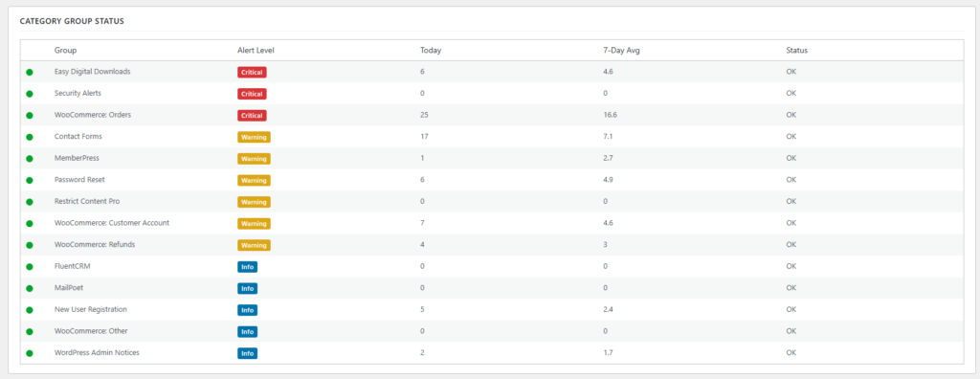This screenshot has height=379, width=980.
Task: Click the green status dot beside Easy Digital Downloads
Action: pyautogui.click(x=30, y=73)
